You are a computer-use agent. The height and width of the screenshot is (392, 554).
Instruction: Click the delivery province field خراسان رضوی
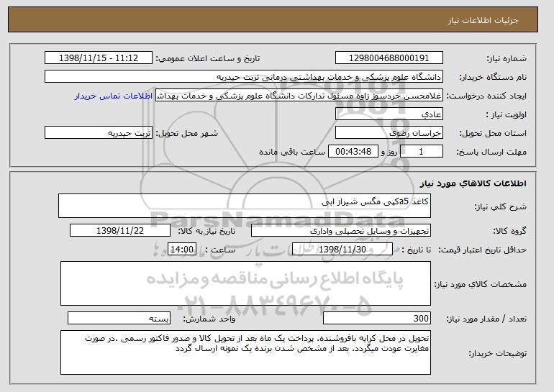coord(389,133)
